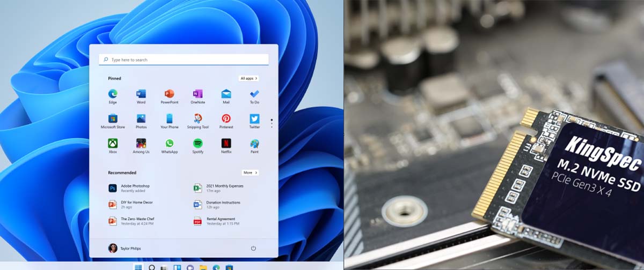Open the Twitter app
This screenshot has height=270, width=644.
tap(254, 121)
